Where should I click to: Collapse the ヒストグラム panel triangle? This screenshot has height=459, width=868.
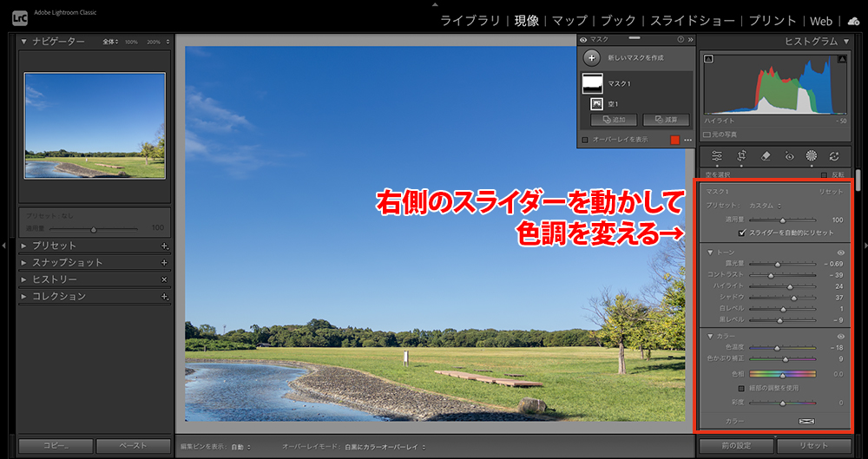[x=845, y=42]
